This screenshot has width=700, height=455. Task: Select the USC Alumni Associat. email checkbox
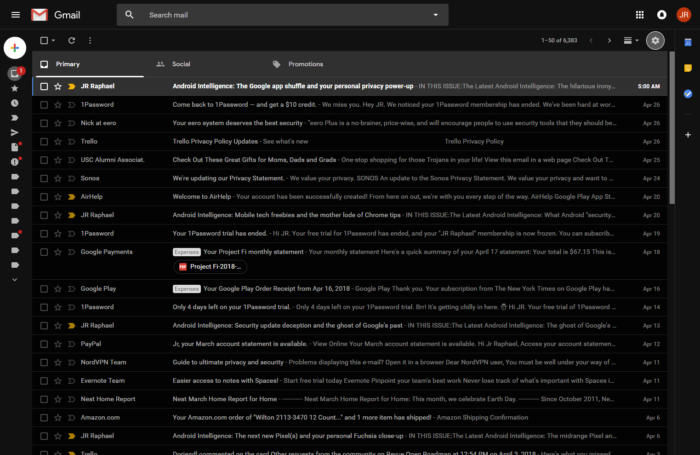(x=44, y=160)
